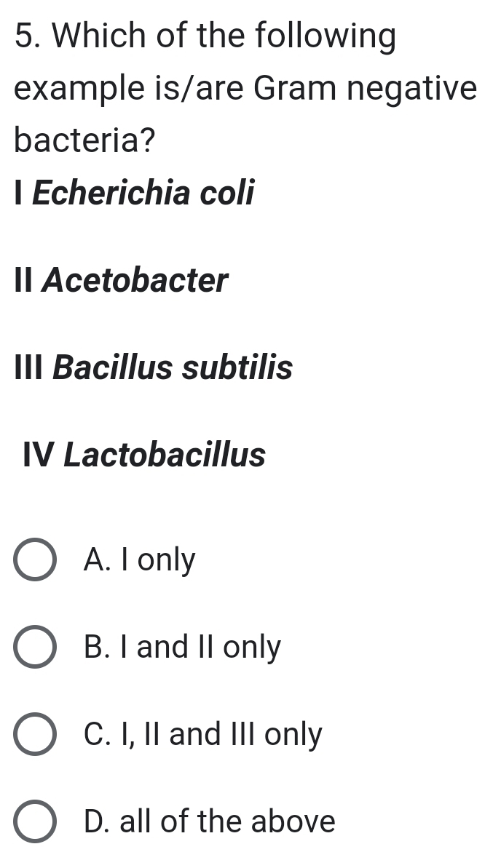Click the "Echerichia coli" statement text

coord(143,194)
